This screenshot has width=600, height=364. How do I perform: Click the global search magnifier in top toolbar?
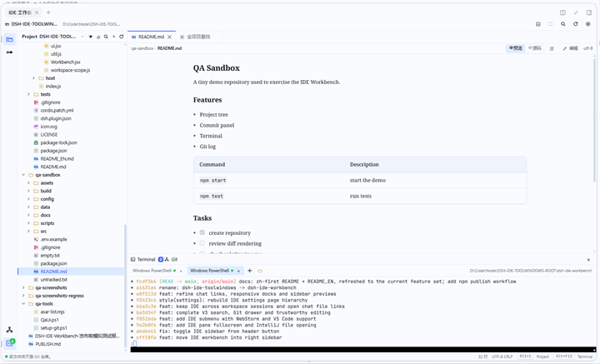(x=562, y=24)
